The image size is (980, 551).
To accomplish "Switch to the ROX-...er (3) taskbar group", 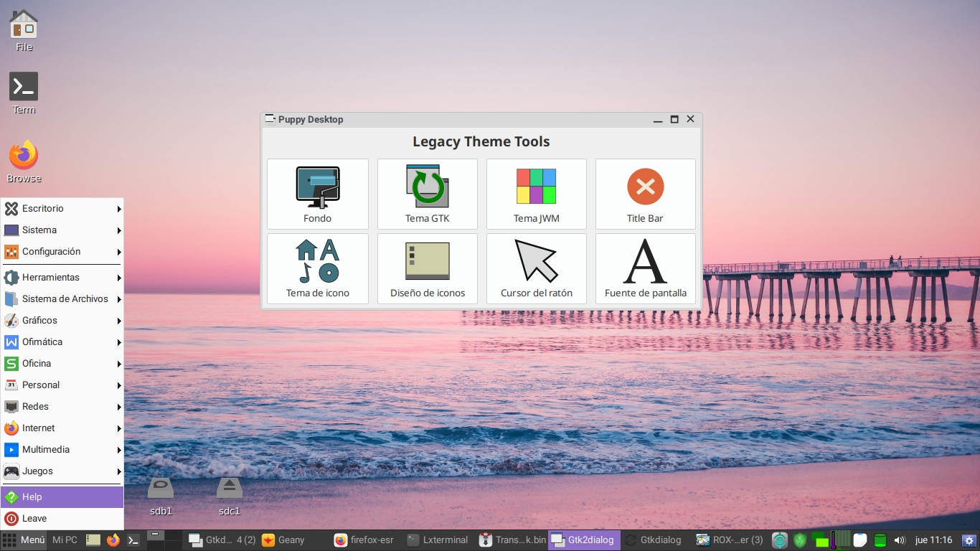I will [730, 540].
